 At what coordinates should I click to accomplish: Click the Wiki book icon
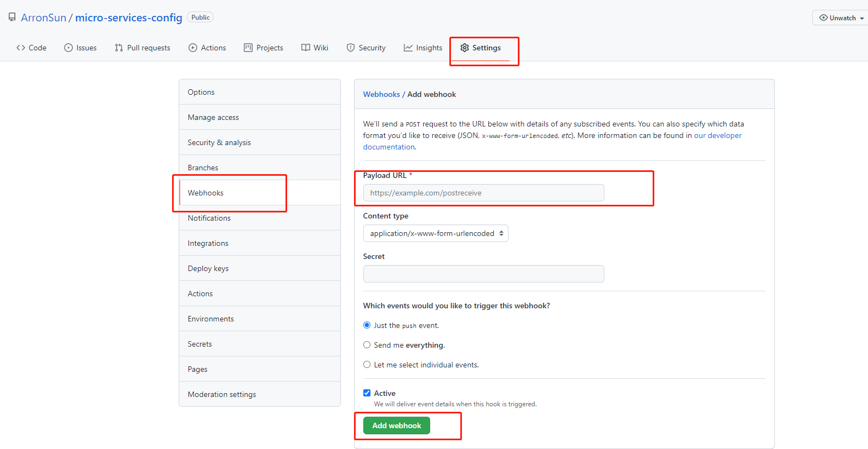306,48
